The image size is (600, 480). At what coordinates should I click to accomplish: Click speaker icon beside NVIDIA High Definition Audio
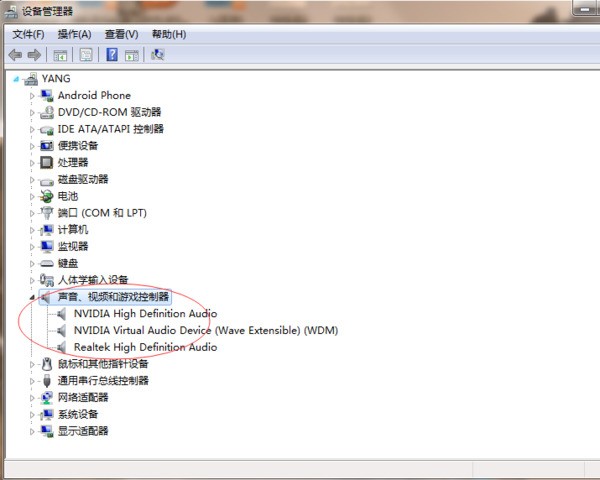point(61,314)
